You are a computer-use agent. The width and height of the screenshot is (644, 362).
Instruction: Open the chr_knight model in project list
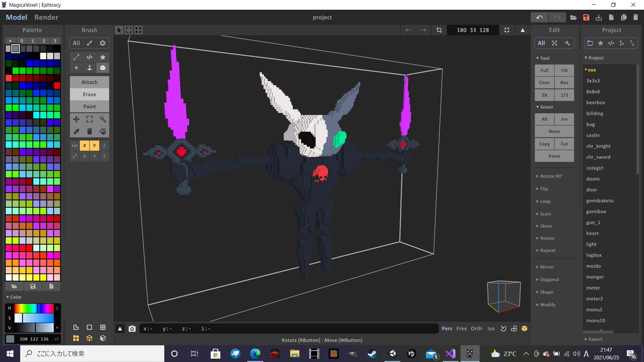click(x=598, y=146)
